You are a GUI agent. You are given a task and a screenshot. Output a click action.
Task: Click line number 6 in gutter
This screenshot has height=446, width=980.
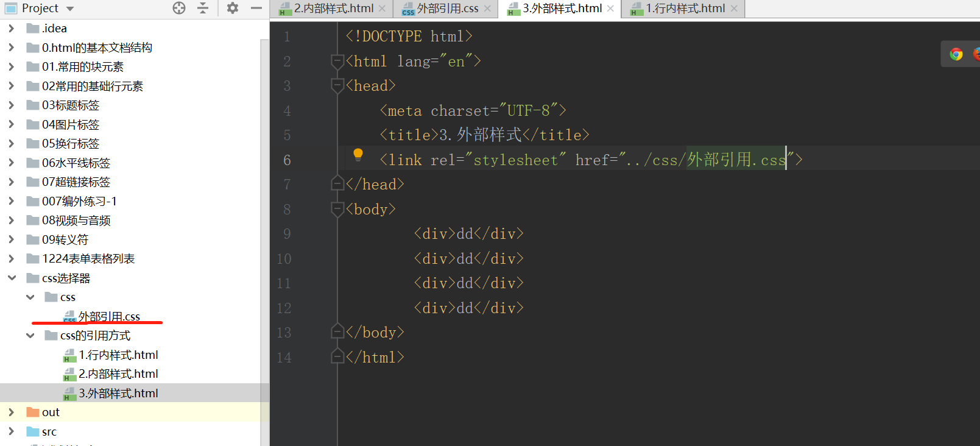pos(287,160)
